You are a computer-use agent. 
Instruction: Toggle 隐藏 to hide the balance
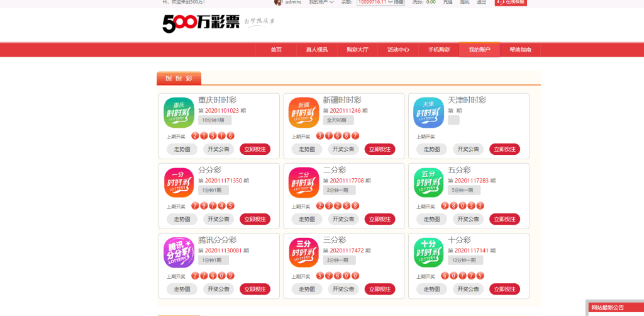[x=399, y=3]
